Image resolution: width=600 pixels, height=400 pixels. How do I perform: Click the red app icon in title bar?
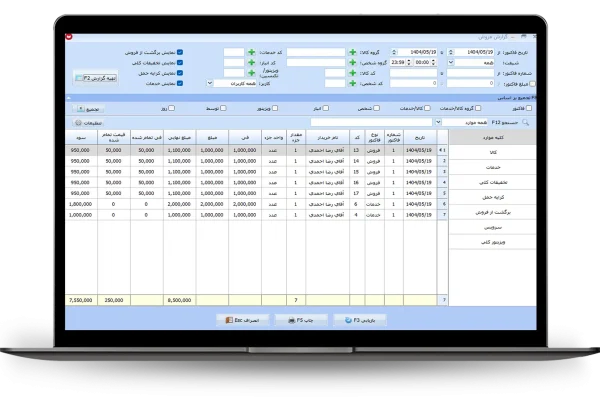[x=69, y=37]
